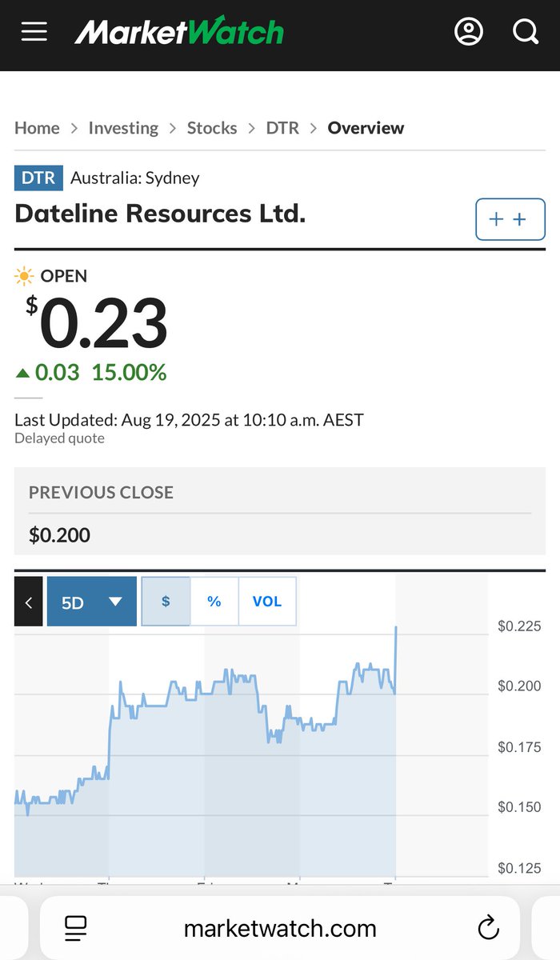Click the $0.125 axis label

point(519,868)
